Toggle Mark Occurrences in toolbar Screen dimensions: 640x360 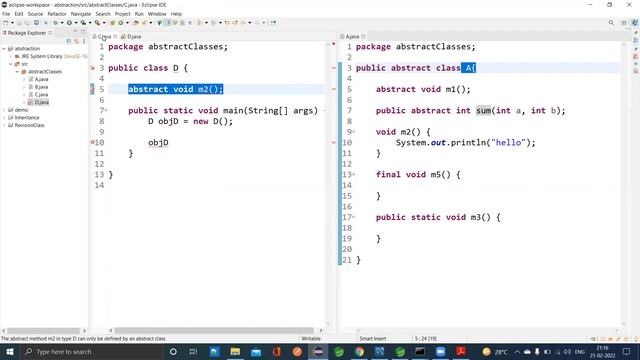167,23
